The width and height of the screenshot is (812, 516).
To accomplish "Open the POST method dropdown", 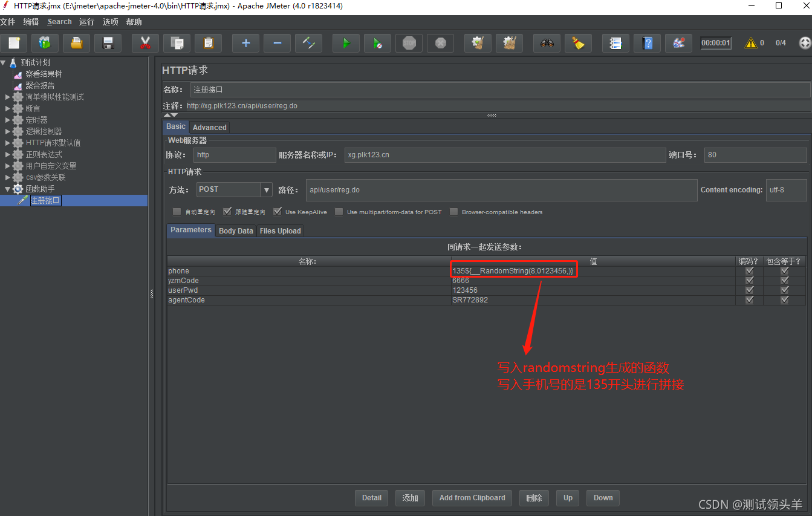I will point(266,190).
